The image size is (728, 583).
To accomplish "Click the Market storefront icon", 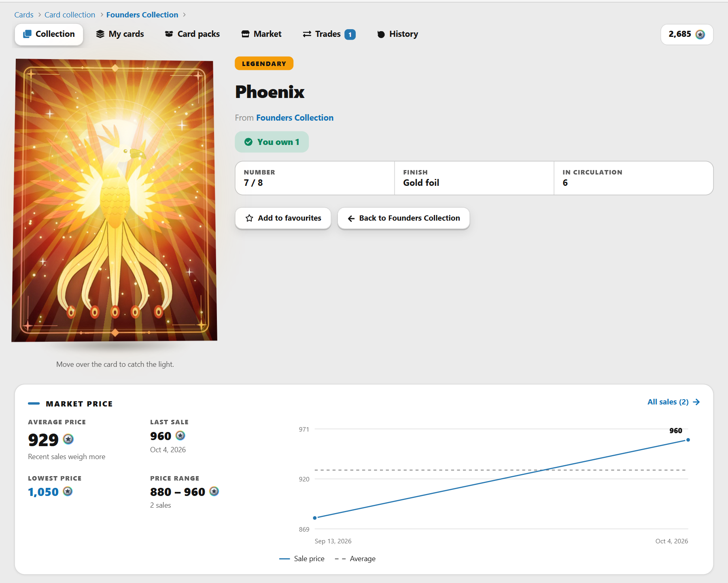I will click(245, 34).
